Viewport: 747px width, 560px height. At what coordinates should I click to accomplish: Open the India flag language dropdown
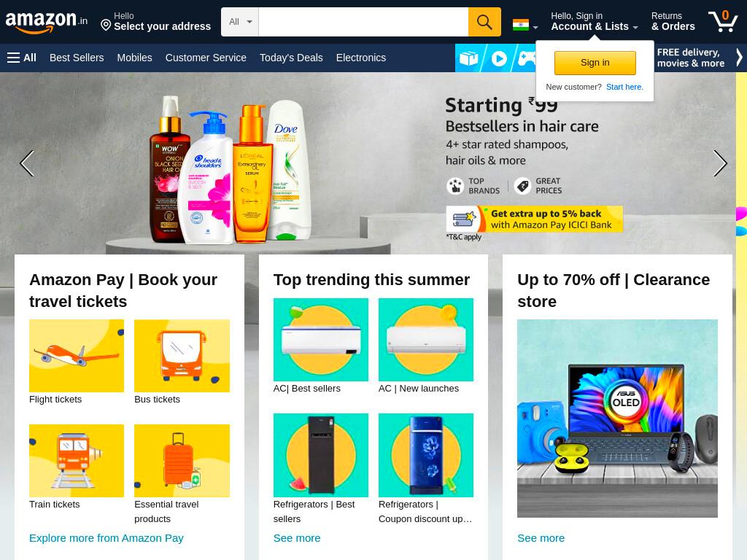(x=525, y=25)
